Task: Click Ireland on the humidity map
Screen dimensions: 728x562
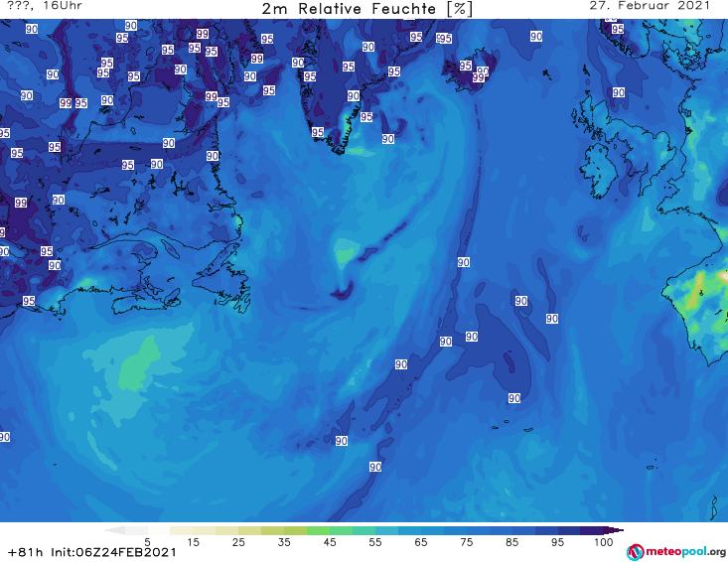Action: point(598,170)
